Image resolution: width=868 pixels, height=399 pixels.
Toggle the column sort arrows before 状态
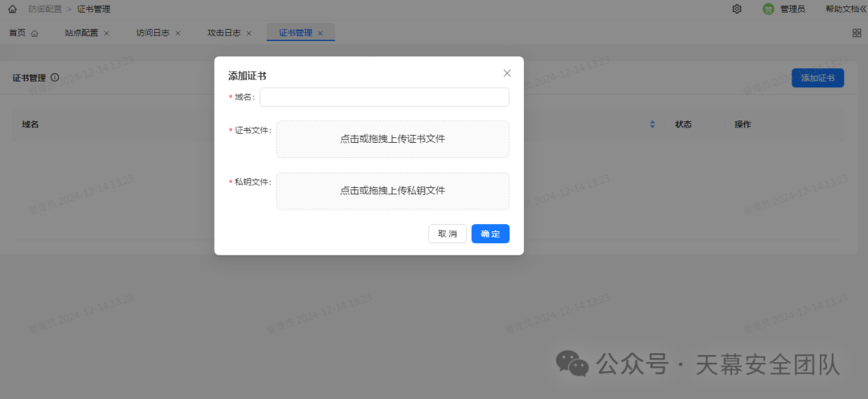pos(652,124)
